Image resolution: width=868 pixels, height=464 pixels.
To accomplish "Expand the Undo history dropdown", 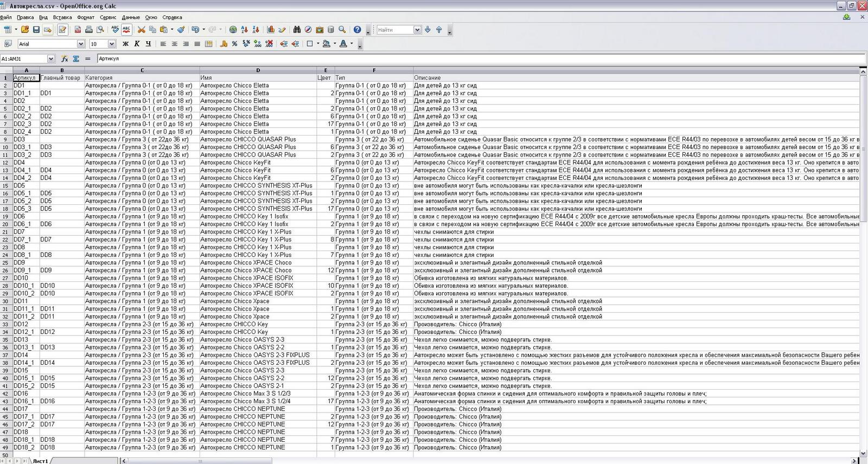I will pyautogui.click(x=203, y=30).
